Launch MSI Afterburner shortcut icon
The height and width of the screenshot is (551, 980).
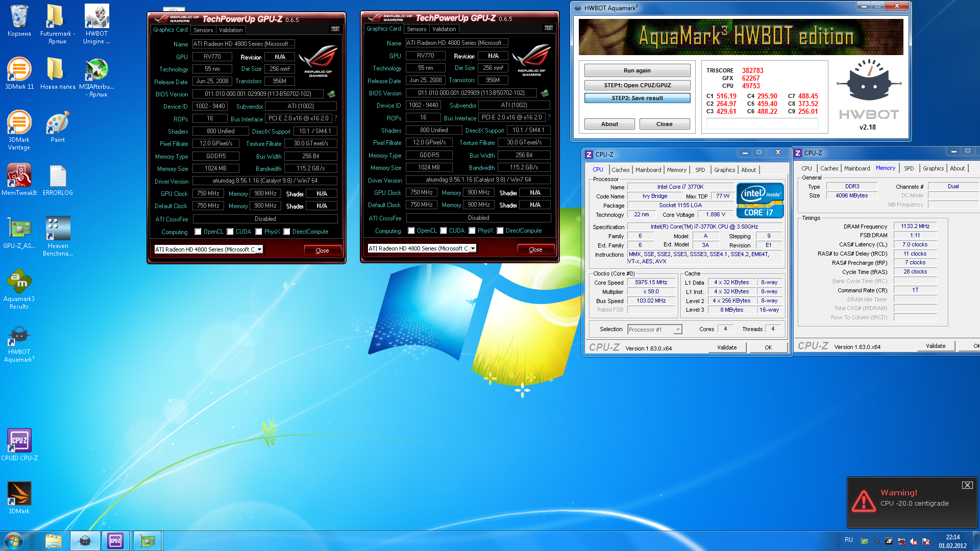pos(96,77)
